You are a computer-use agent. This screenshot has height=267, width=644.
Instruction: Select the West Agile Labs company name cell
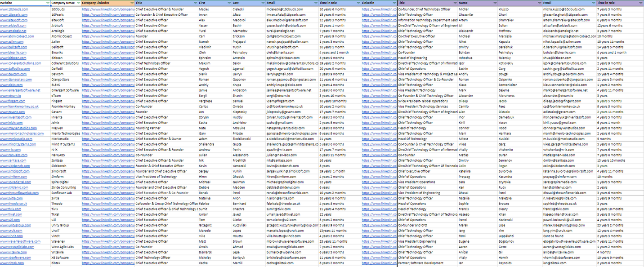coord(66,247)
